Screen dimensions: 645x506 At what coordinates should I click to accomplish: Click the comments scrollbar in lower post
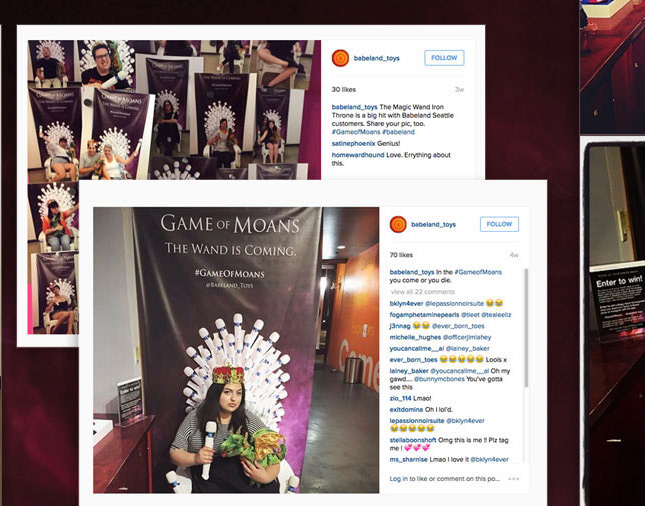coord(526,327)
